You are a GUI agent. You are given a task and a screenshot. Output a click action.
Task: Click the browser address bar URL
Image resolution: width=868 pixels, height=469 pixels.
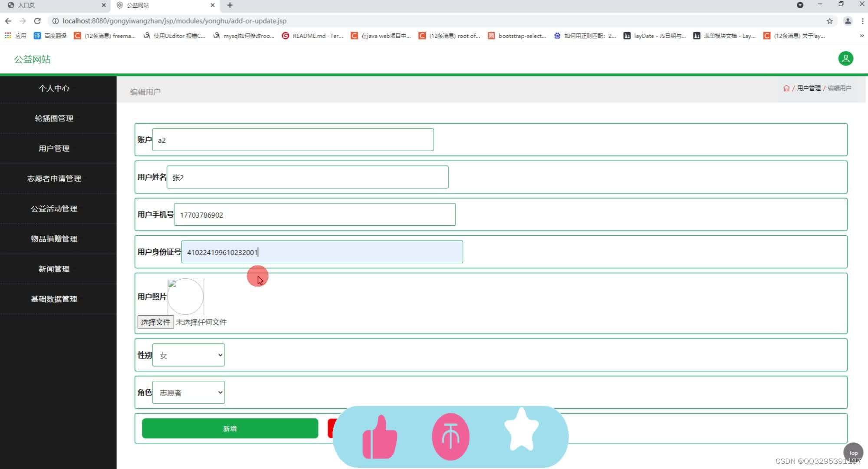174,21
